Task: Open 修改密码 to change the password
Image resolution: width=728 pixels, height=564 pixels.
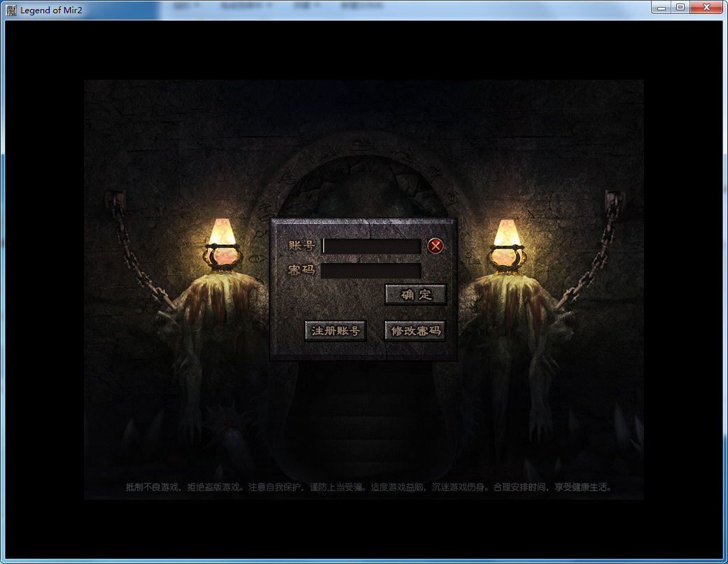Action: tap(416, 331)
